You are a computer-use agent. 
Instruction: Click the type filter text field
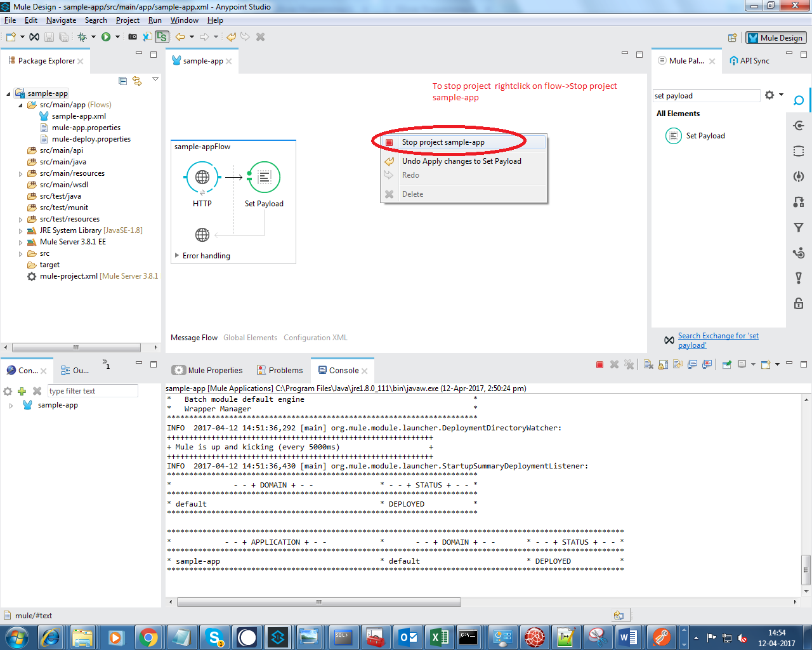(93, 390)
